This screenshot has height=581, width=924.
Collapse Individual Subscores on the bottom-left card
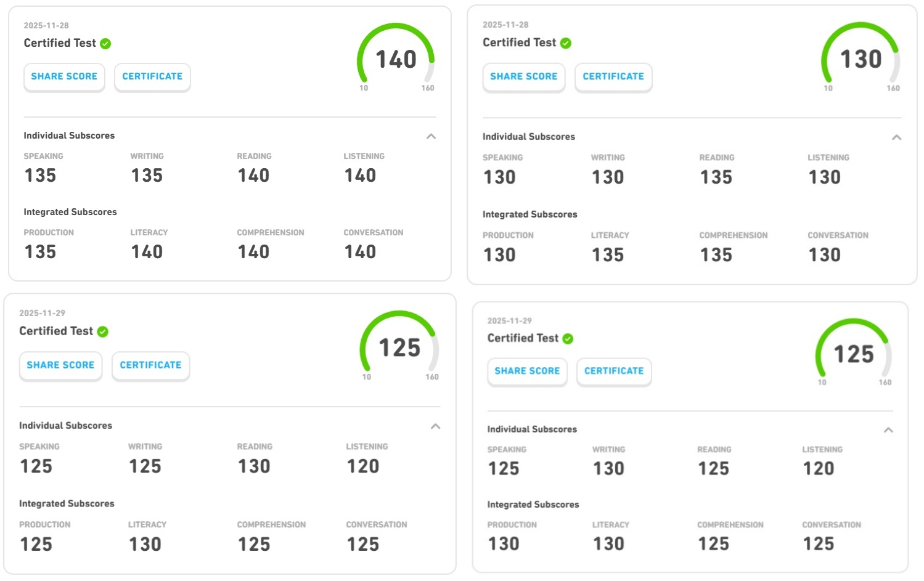435,426
